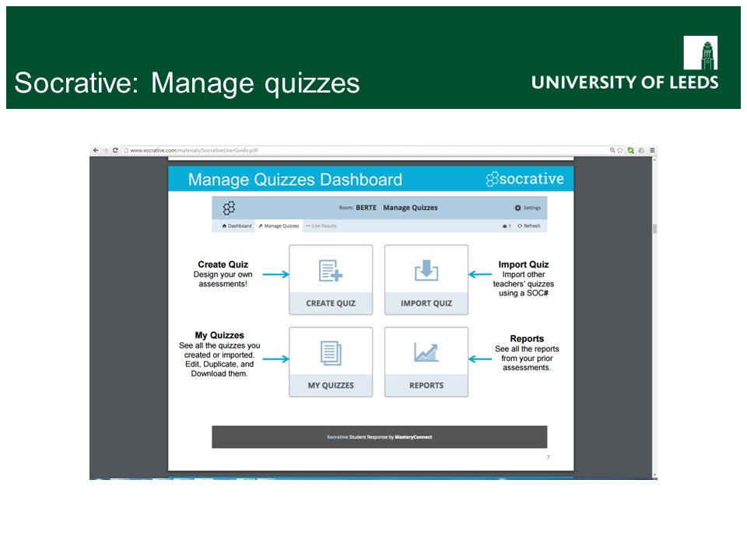
Task: Click the zoom magnifier icon in address bar
Action: 612,150
